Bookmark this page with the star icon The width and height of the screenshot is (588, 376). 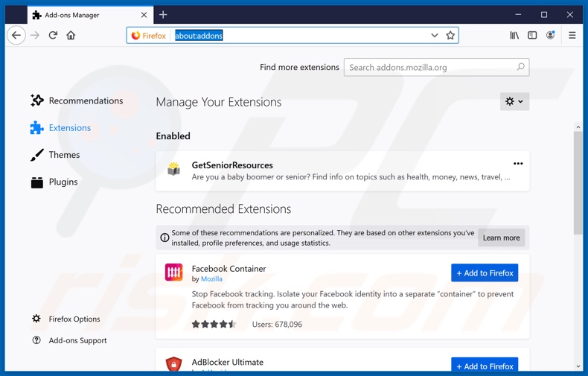point(450,36)
